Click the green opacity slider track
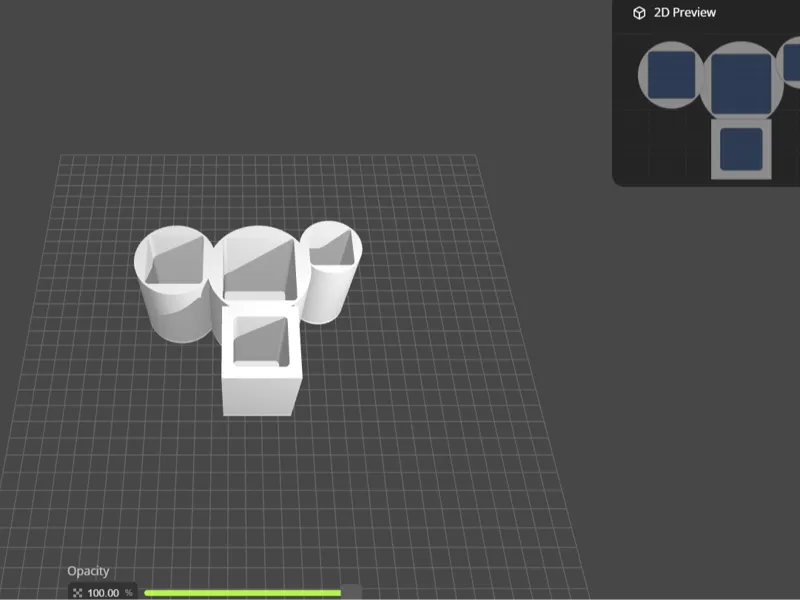Viewport: 800px width, 600px height. pos(242,592)
